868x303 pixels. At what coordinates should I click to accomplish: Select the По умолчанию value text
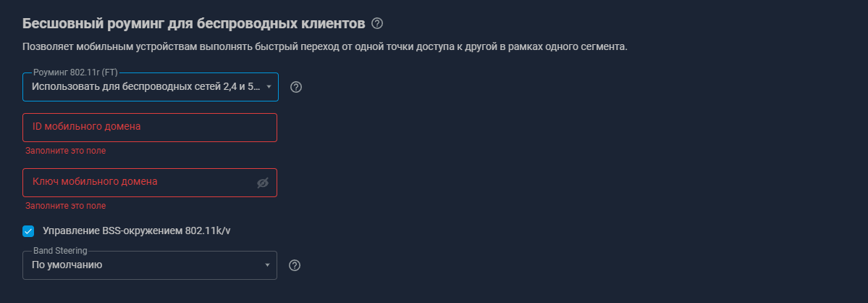coord(67,265)
